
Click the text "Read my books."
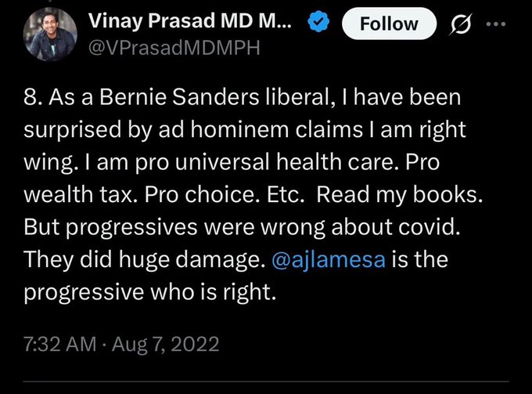pyautogui.click(x=399, y=195)
